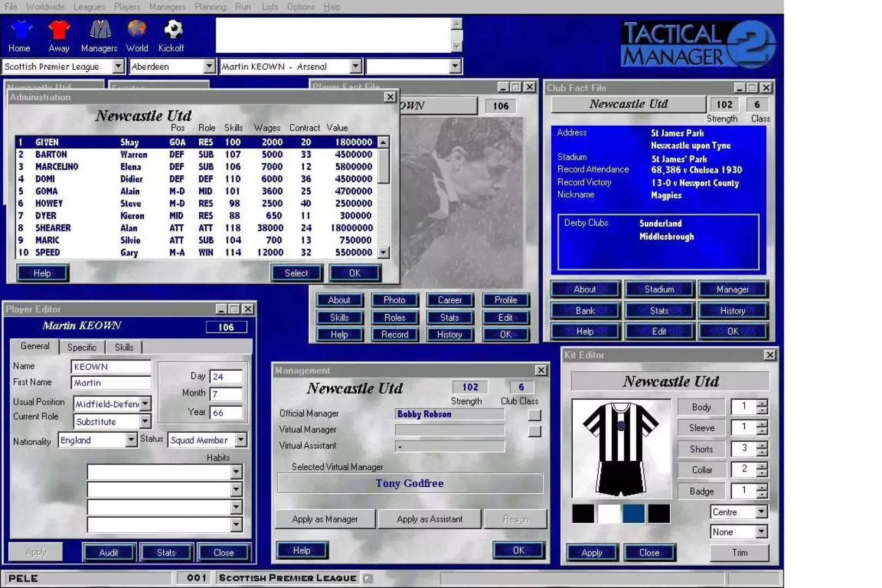Click the World globe icon
Viewport: 882px width, 588px height.
(x=137, y=30)
